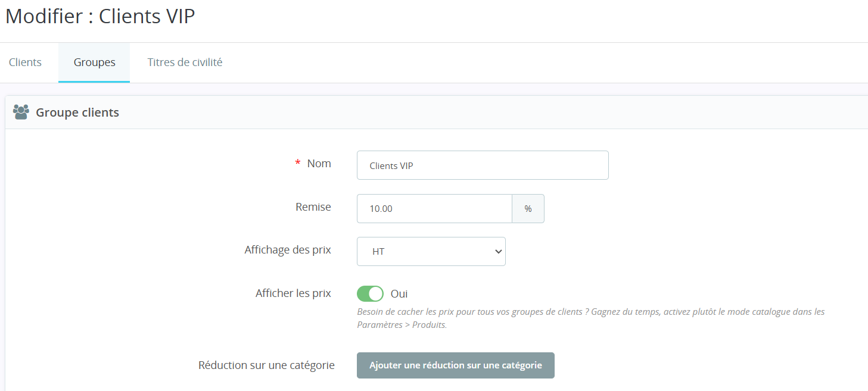This screenshot has width=868, height=391.
Task: Select the Groupes tab
Action: [x=94, y=62]
